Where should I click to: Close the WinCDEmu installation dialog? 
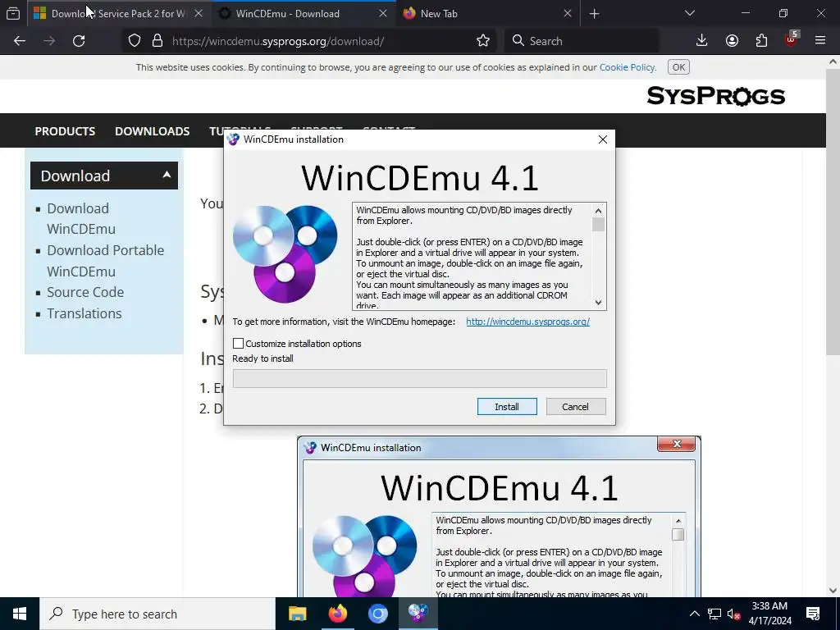603,139
